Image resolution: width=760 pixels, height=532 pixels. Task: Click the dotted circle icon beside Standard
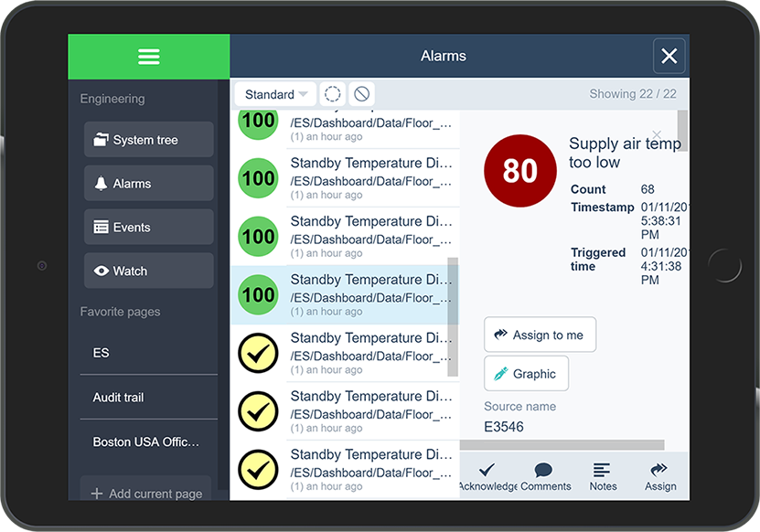pyautogui.click(x=333, y=94)
